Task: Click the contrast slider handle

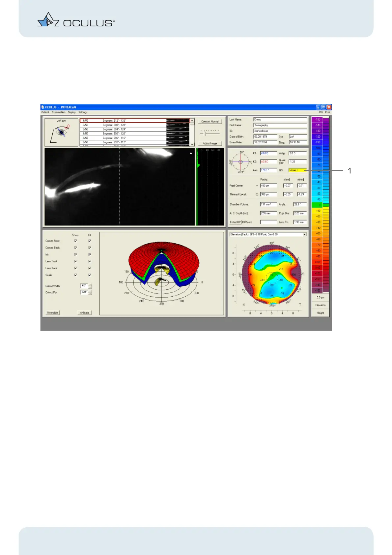Action: click(206, 133)
